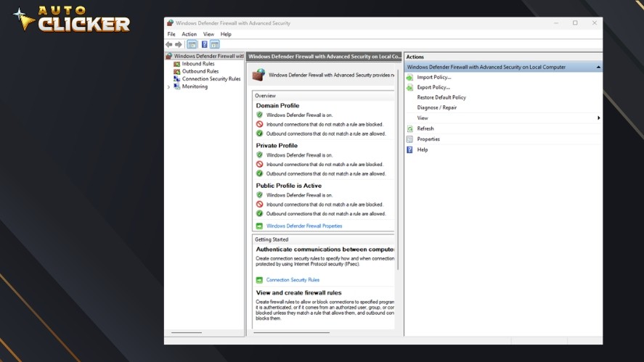Screen dimensions: 644x362
Task: Click the green arrow beside Connection Security Rules link
Action: [259, 280]
